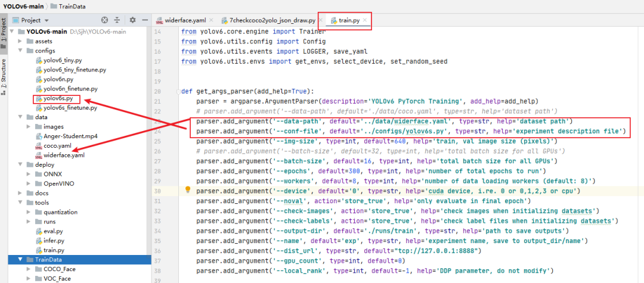The height and width of the screenshot is (283, 644).
Task: Expand the assets folder
Action: coord(20,41)
